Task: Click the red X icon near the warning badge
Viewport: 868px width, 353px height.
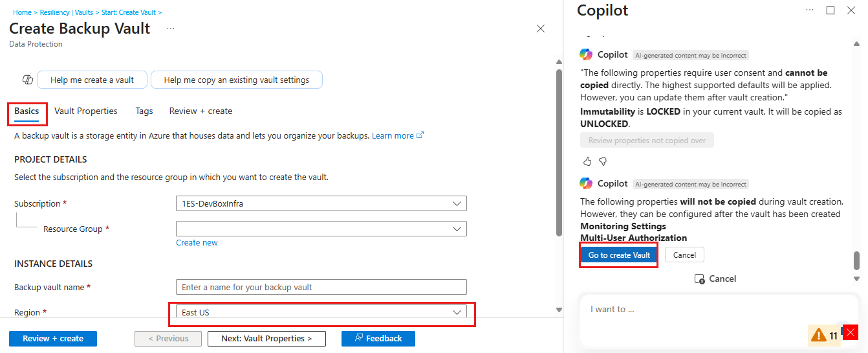Action: (851, 333)
